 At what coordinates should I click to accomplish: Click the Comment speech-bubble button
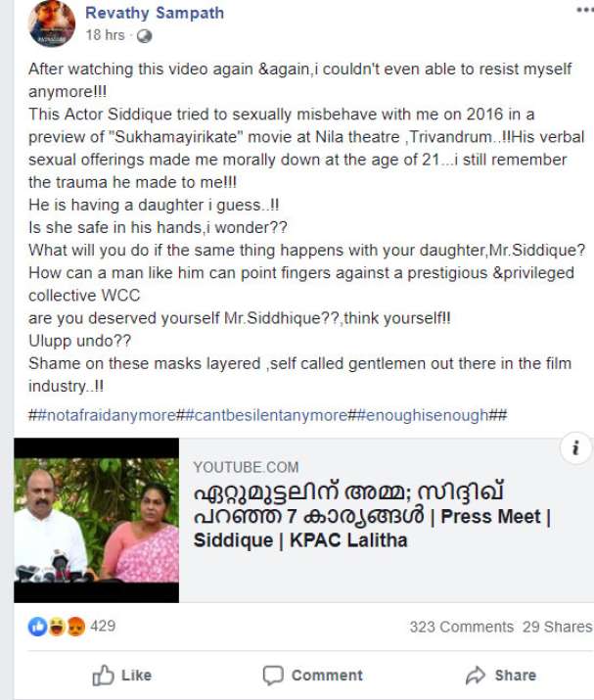[x=312, y=675]
